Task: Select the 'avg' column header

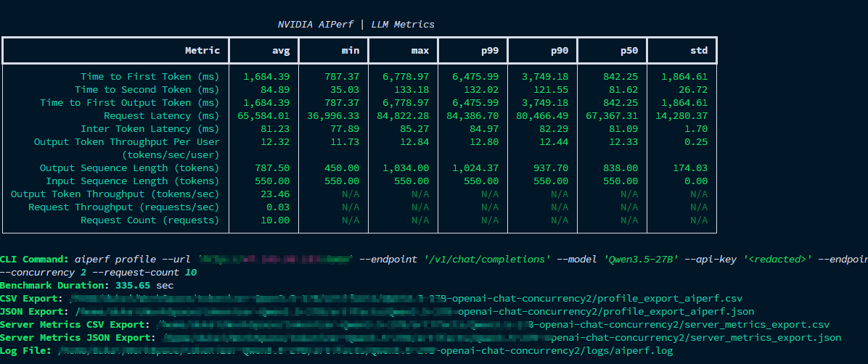Action: [281, 50]
